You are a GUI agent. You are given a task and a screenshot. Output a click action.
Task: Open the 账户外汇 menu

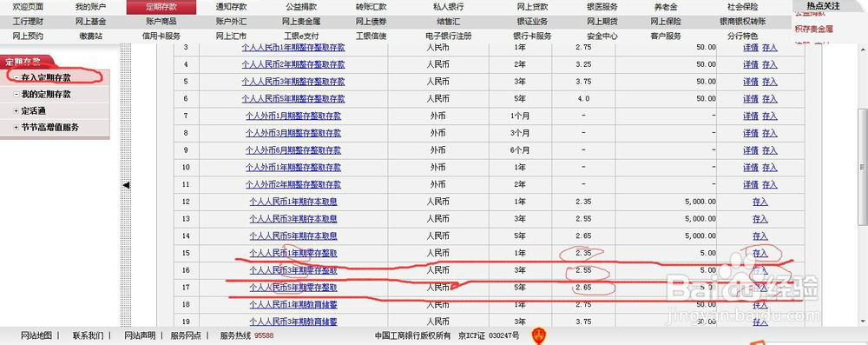click(231, 22)
